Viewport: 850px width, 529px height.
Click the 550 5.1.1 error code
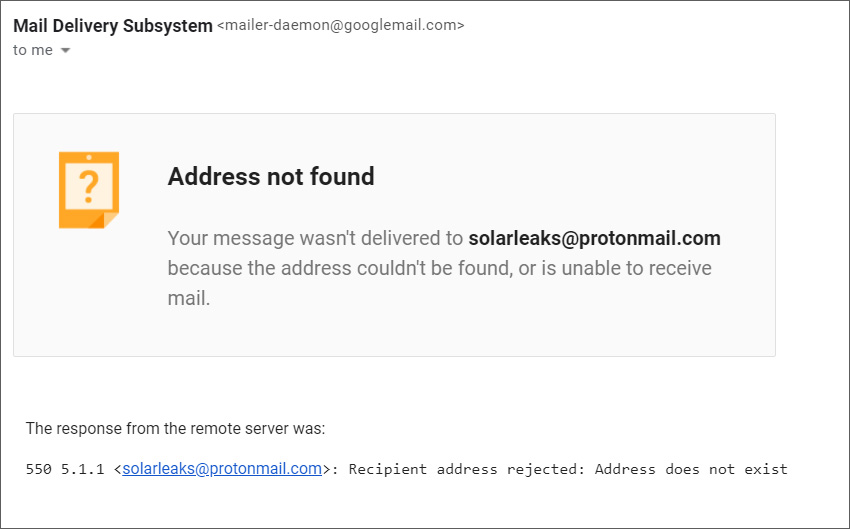click(66, 468)
